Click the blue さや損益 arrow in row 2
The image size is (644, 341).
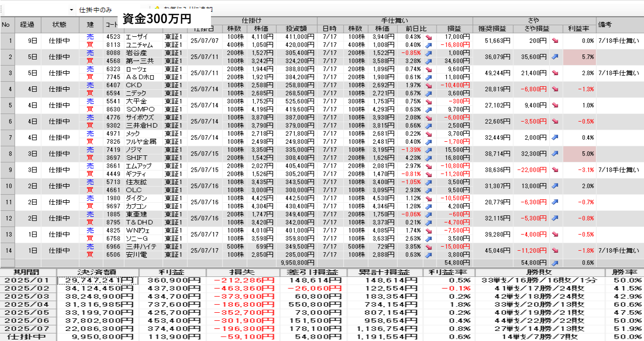pos(555,57)
